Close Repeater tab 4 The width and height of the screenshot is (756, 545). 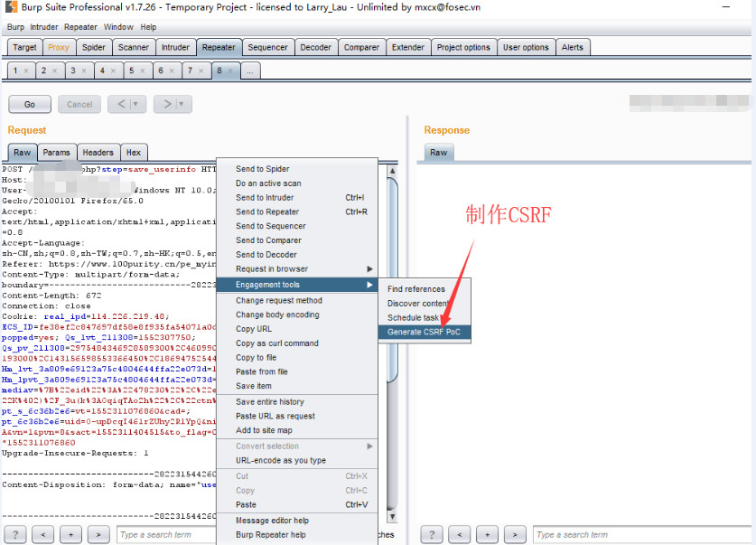[x=113, y=70]
